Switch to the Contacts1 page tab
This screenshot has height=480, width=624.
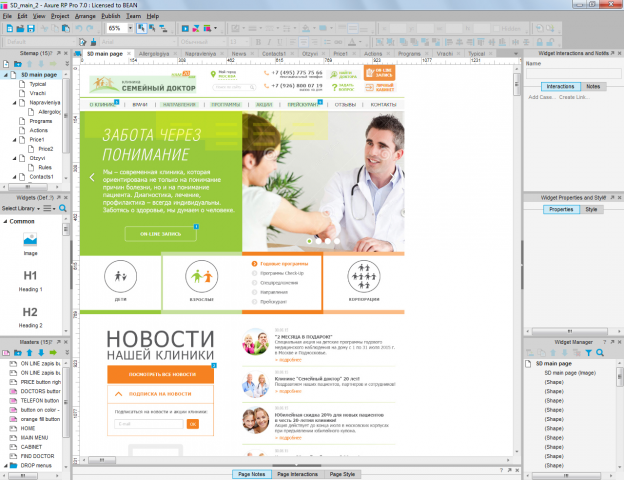[274, 54]
